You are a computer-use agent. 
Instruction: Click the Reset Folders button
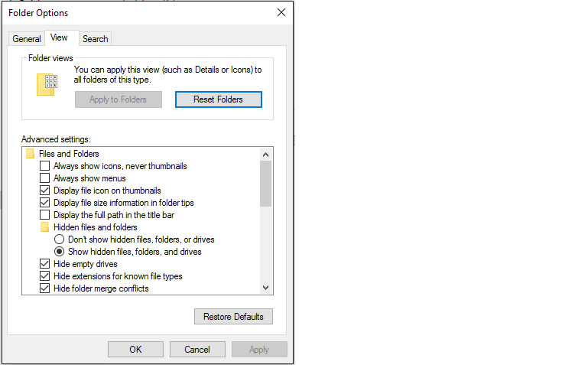[x=218, y=99]
